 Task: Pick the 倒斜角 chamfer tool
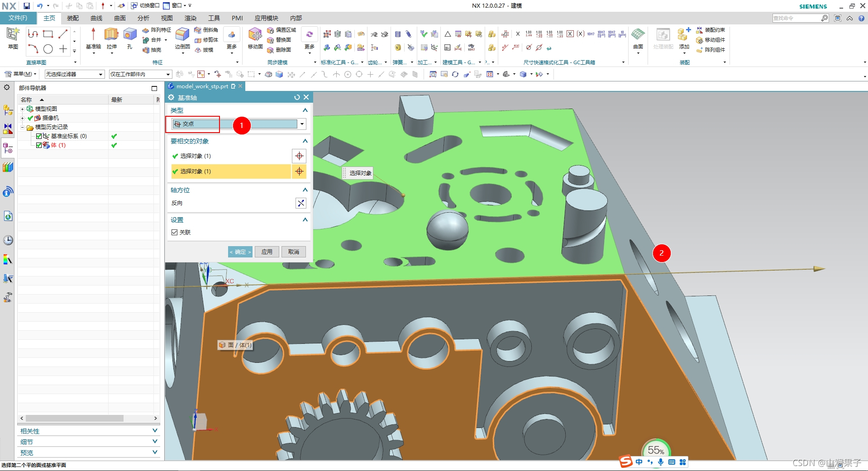coord(206,30)
